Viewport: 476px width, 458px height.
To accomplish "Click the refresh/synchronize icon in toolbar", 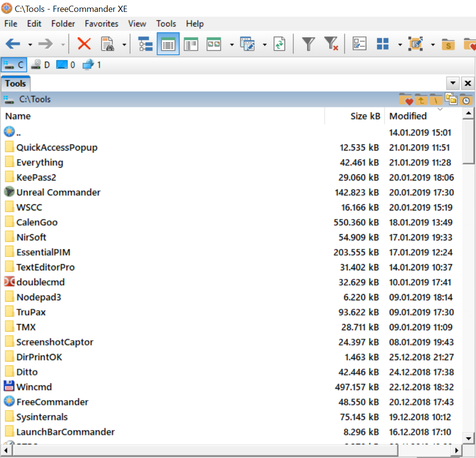I will (x=280, y=44).
